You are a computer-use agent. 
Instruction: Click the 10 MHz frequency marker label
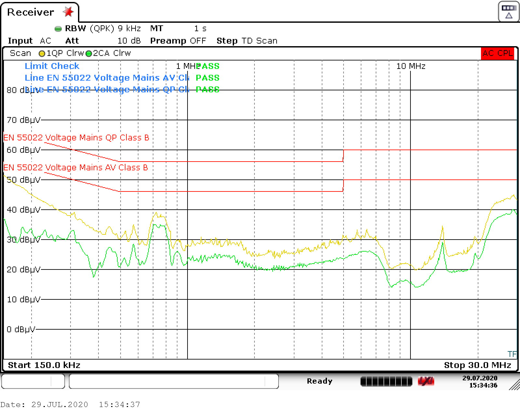point(411,66)
